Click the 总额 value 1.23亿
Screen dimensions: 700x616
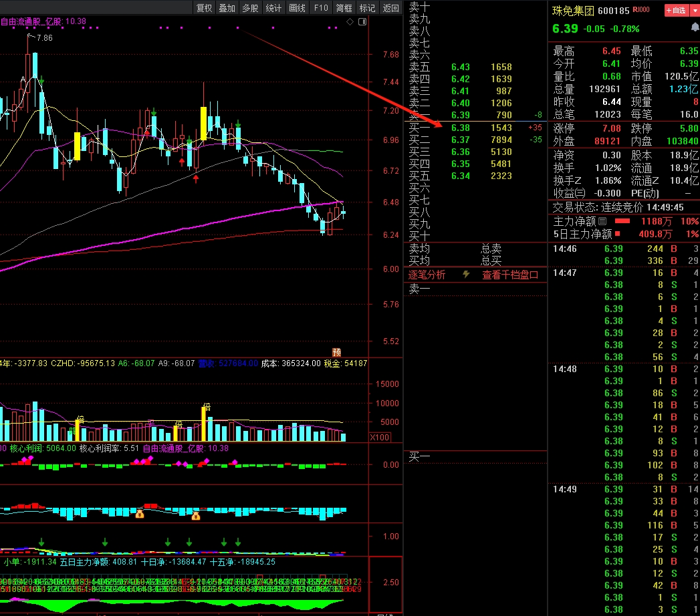pos(683,90)
